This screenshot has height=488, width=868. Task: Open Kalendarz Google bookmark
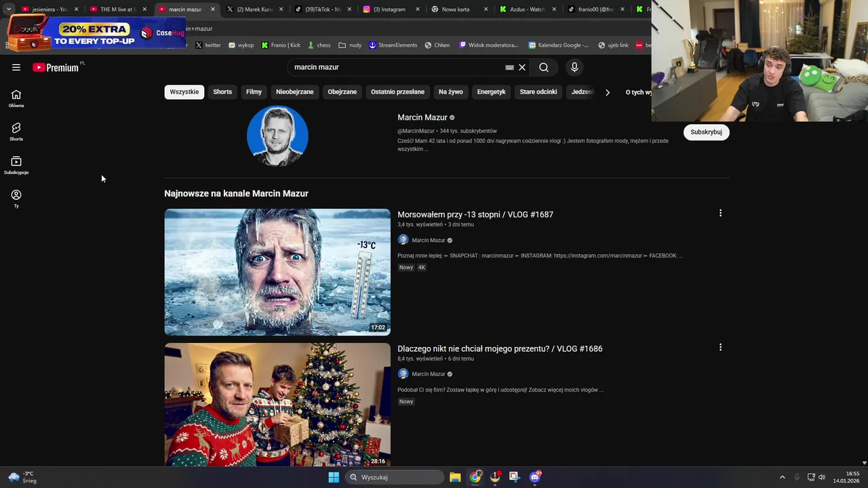(558, 45)
